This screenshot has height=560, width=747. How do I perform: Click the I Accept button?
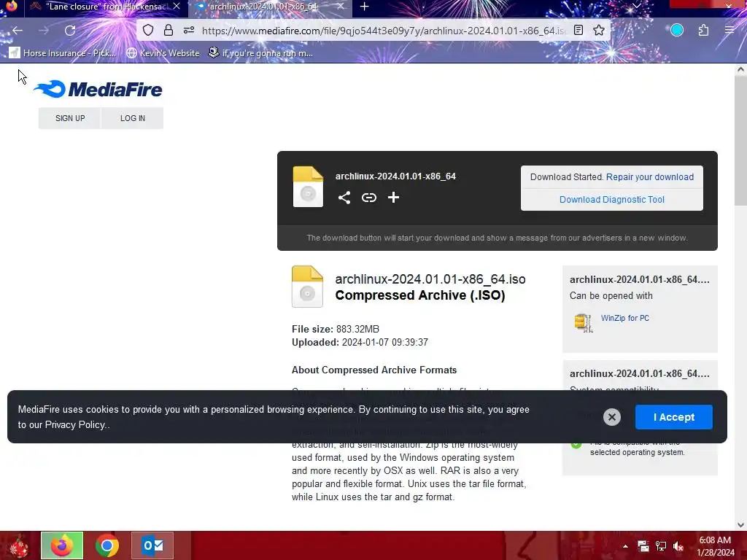pos(673,417)
